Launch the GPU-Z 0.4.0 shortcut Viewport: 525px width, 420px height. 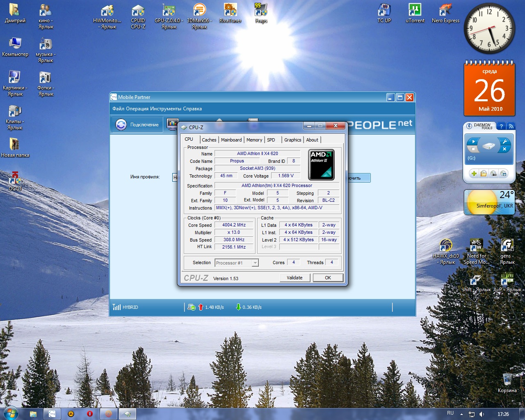(169, 16)
